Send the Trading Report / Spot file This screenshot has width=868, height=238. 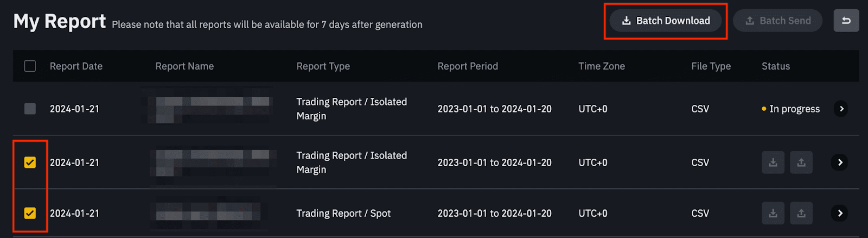801,213
